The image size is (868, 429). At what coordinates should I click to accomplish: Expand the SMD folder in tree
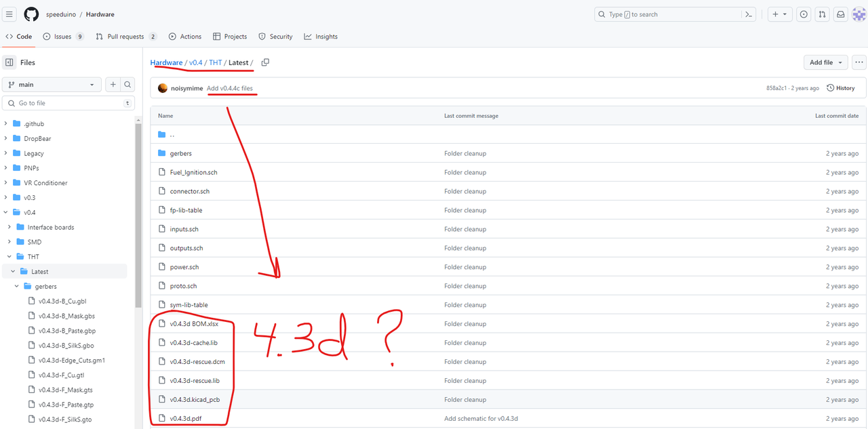click(x=9, y=242)
